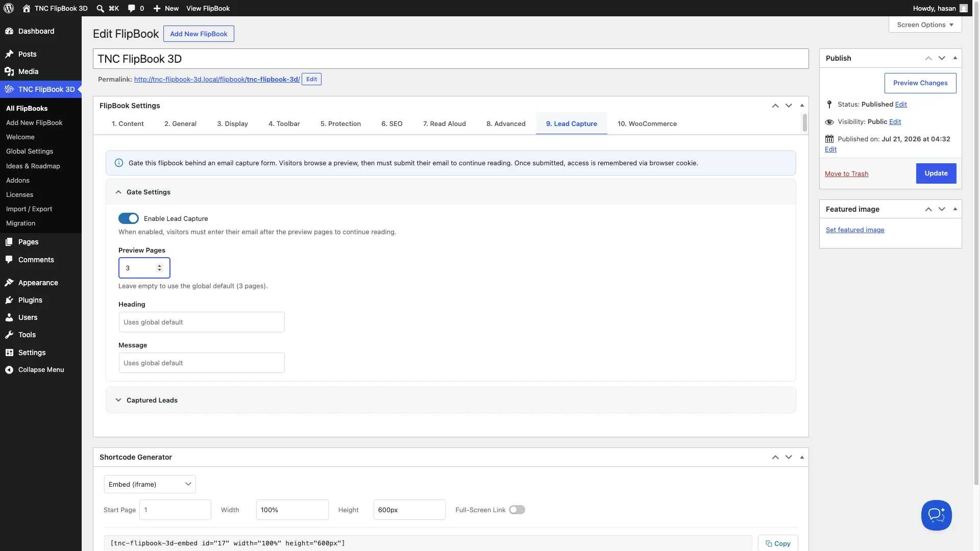Switch to the 3. Display tab

tap(232, 123)
